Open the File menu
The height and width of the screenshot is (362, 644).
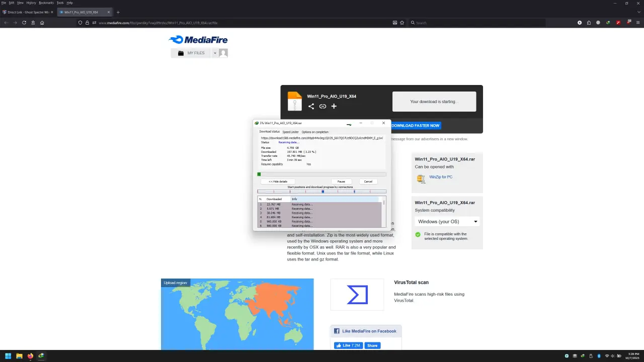pos(4,3)
